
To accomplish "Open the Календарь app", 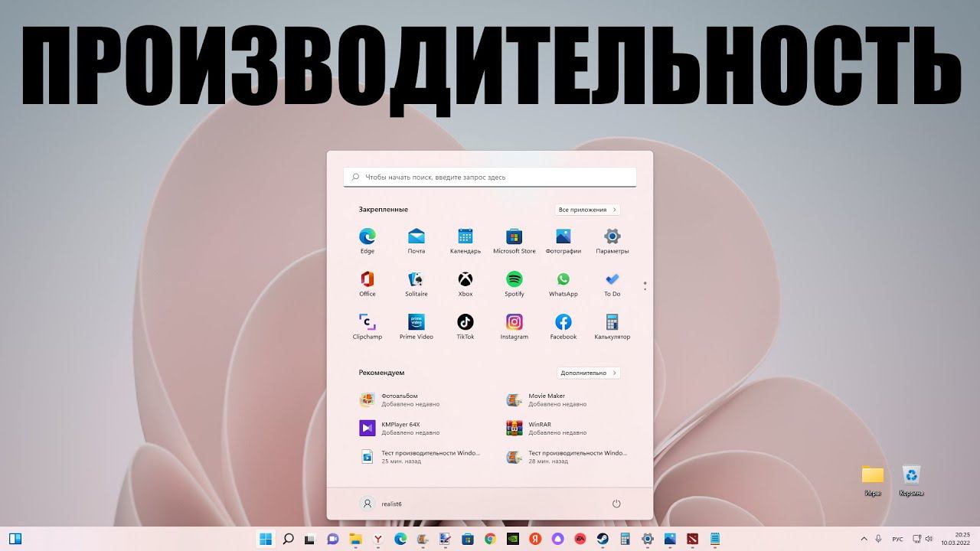I will pos(465,240).
